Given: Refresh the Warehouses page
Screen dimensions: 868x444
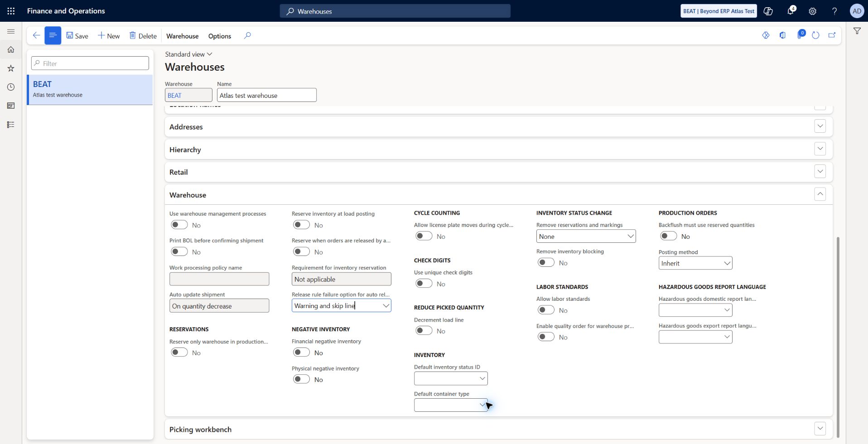Looking at the screenshot, I should click(x=815, y=35).
